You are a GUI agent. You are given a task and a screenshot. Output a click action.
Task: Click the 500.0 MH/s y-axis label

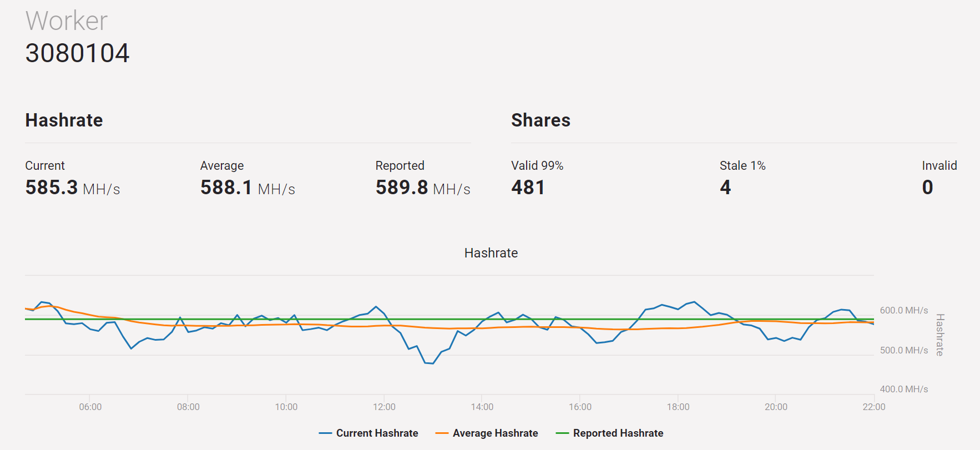pos(903,350)
